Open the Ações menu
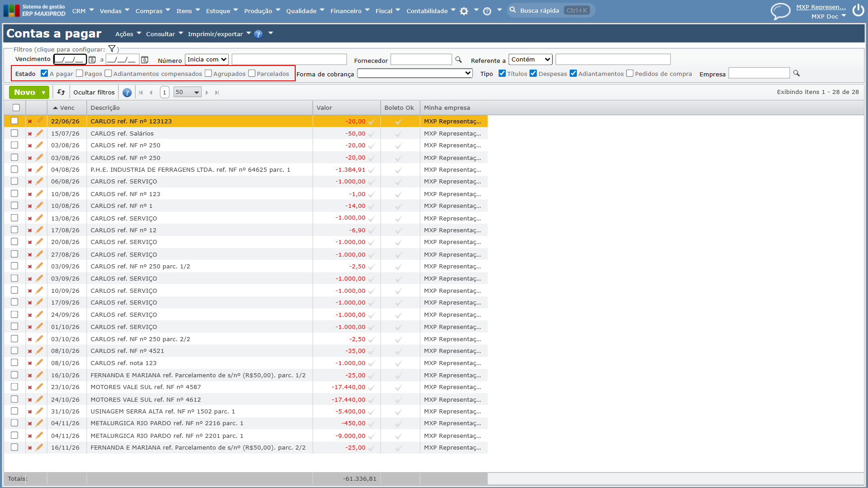 [x=128, y=34]
